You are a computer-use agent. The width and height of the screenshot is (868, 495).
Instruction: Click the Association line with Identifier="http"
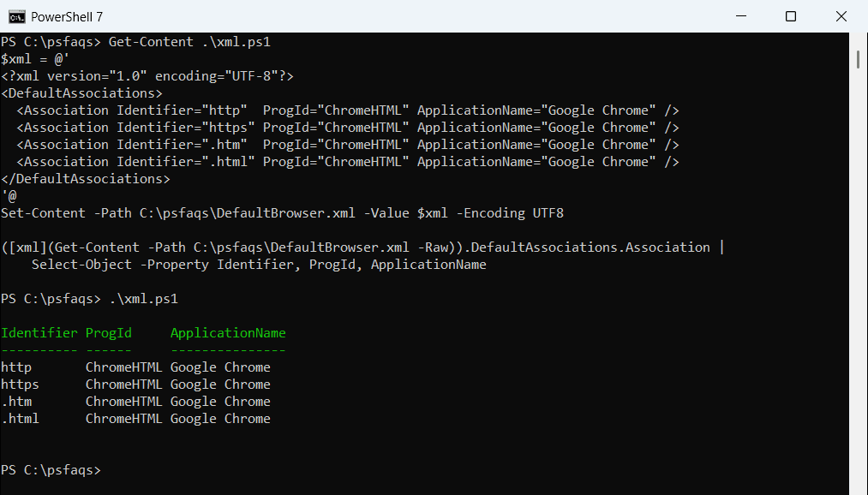348,110
